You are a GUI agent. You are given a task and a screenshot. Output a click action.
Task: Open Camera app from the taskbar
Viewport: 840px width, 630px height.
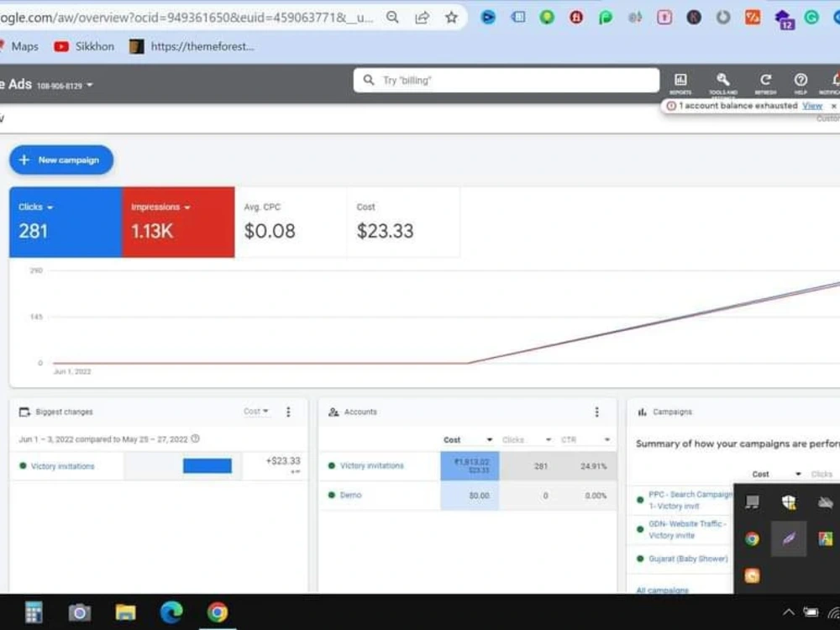click(79, 612)
